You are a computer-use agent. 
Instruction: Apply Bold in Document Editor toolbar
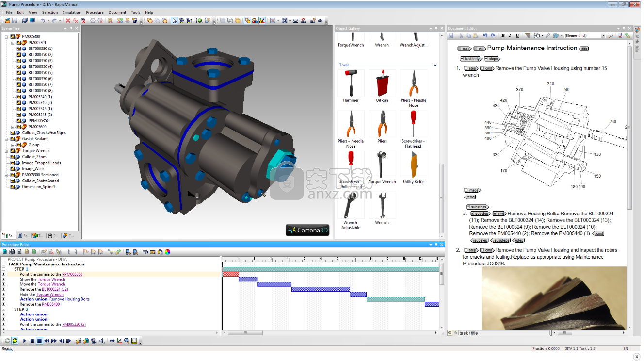tap(503, 35)
